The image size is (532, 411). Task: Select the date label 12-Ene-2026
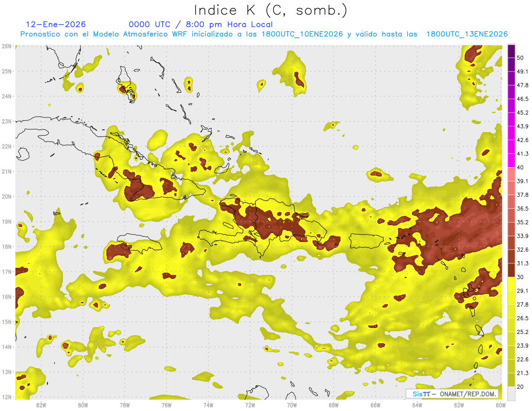(56, 24)
